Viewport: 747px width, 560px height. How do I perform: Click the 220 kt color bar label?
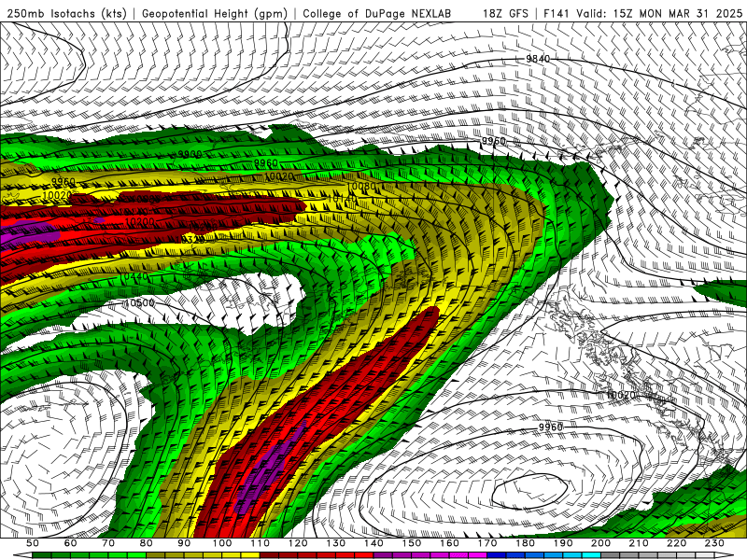pos(677,543)
